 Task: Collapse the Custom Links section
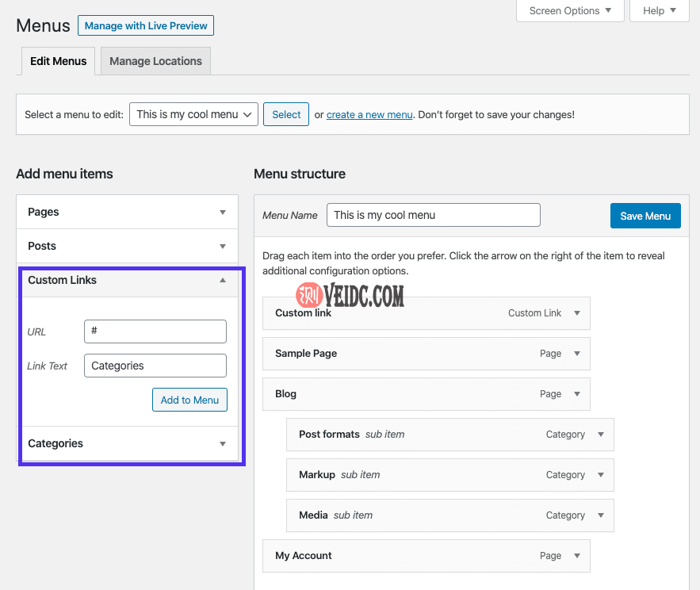[223, 281]
